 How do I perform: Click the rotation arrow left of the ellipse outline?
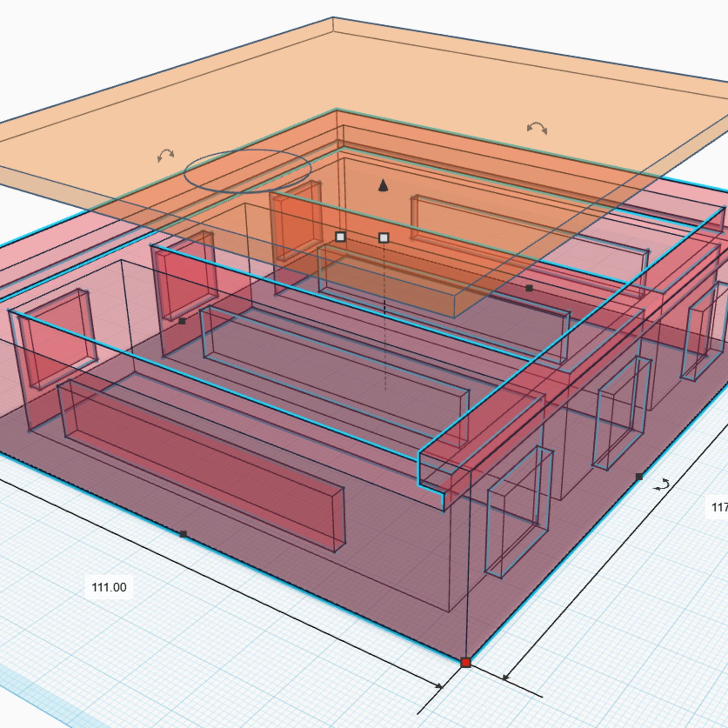[166, 155]
